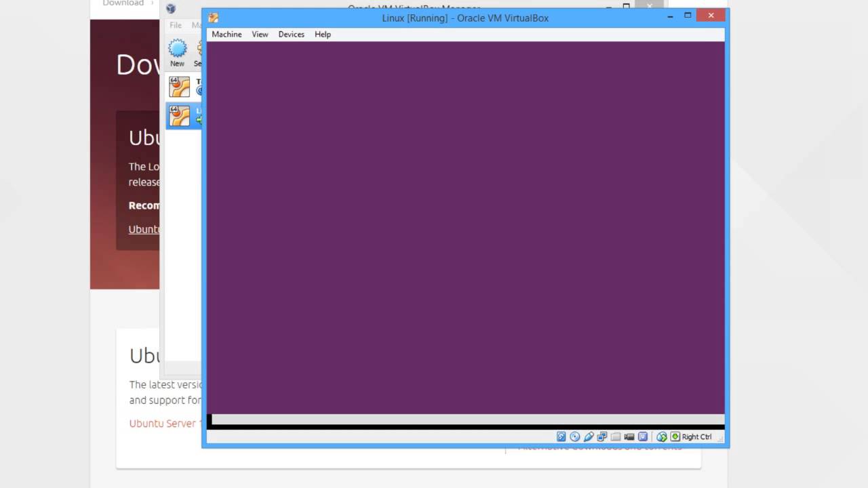Viewport: 868px width, 488px height.
Task: Minimize the Linux VM window
Action: click(669, 15)
